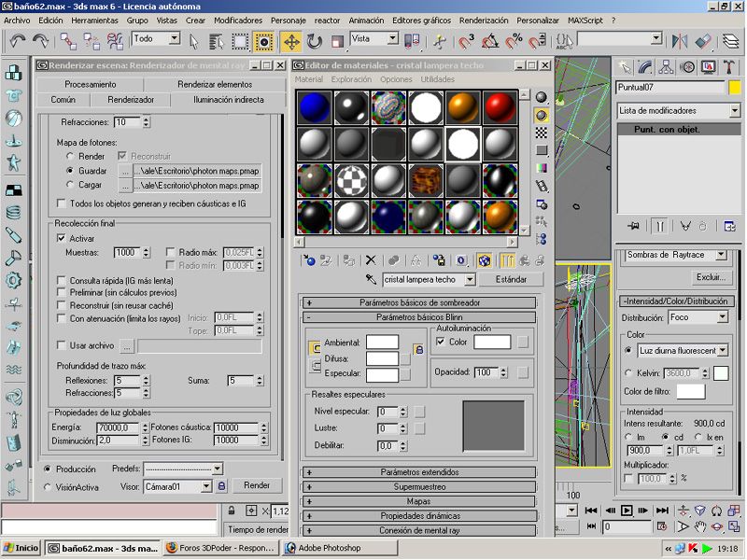
Task: Open Select by Name list tool
Action: pyautogui.click(x=217, y=41)
